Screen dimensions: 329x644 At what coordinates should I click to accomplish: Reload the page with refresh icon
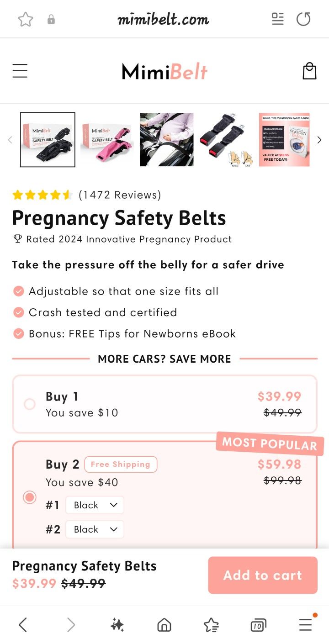303,19
